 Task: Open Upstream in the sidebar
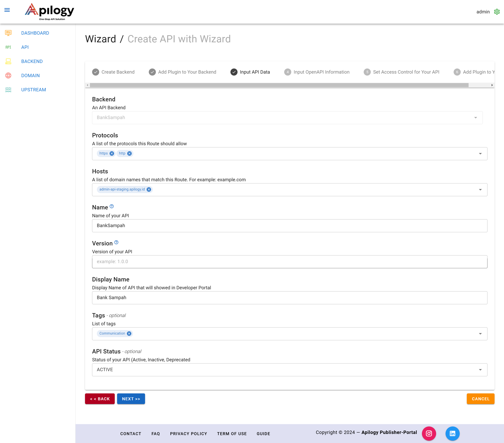(33, 90)
